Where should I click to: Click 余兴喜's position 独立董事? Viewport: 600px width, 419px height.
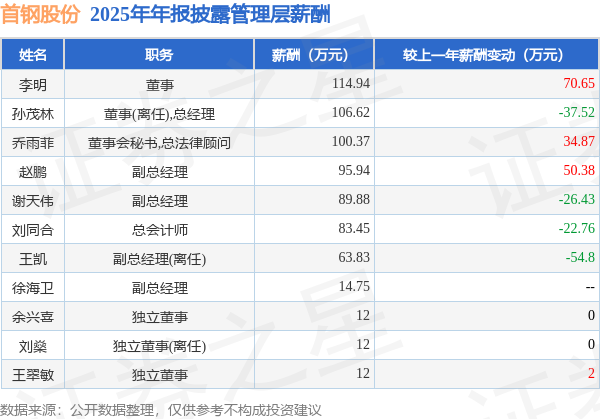pyautogui.click(x=160, y=317)
